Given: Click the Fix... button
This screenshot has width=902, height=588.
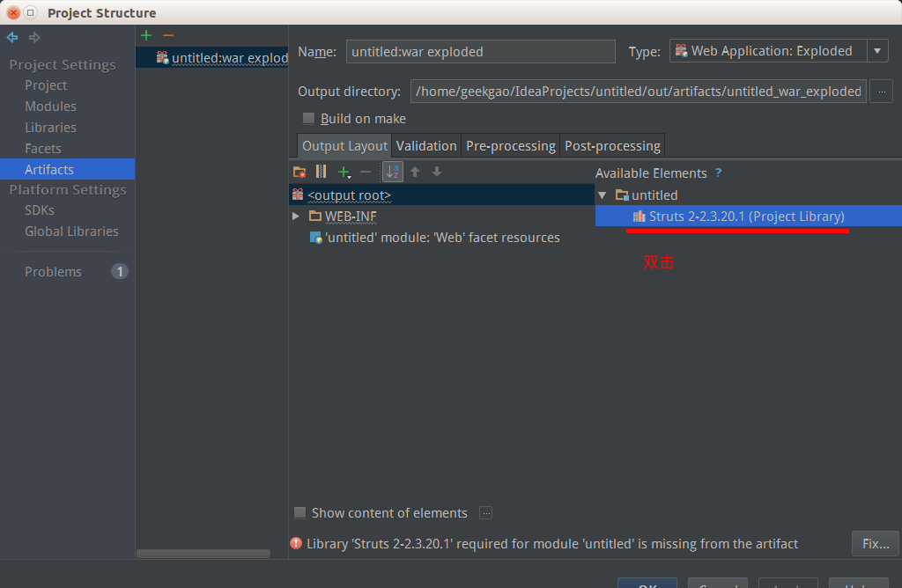Looking at the screenshot, I should point(876,544).
